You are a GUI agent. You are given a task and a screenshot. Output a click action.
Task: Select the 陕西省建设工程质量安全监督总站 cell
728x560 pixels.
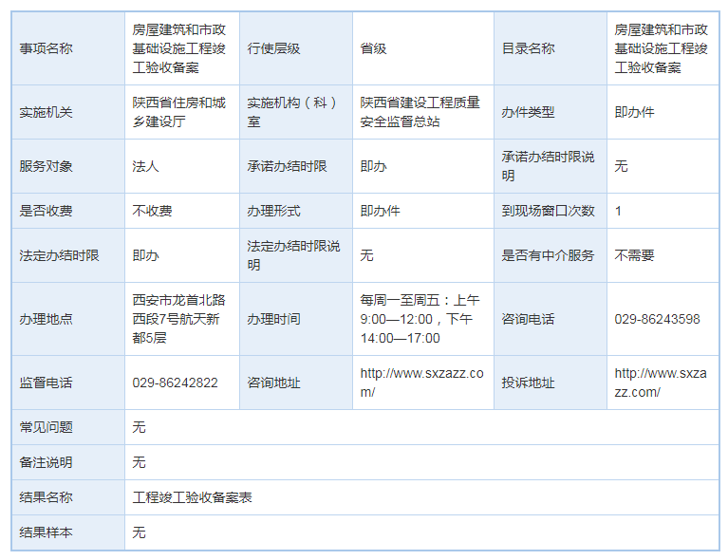420,112
